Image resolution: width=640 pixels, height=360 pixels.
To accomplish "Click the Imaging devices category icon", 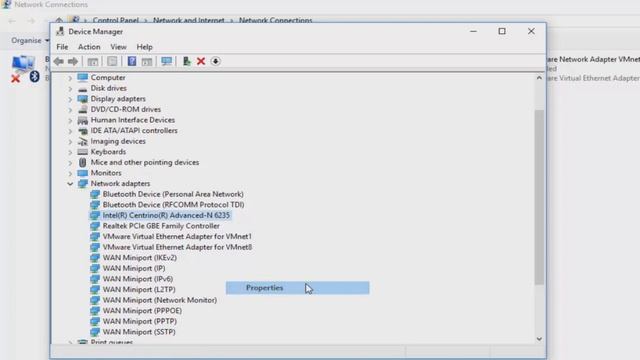I will pyautogui.click(x=83, y=141).
